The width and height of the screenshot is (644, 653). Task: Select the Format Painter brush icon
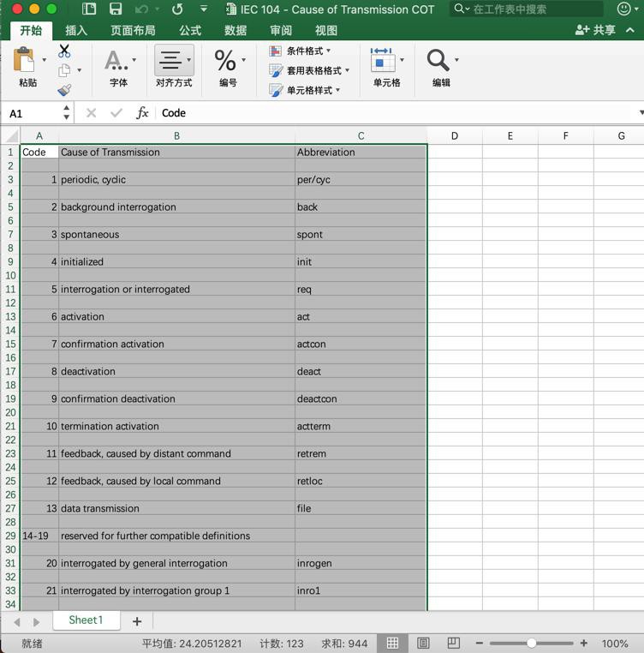tap(64, 89)
